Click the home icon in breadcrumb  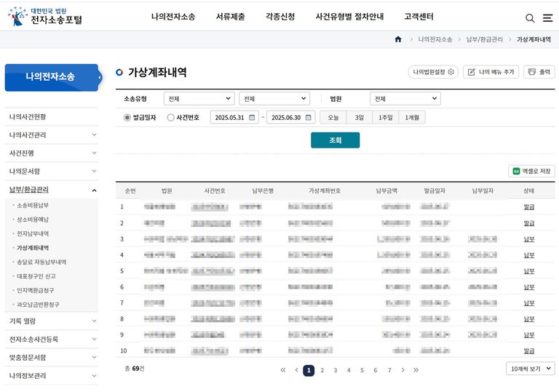point(398,39)
